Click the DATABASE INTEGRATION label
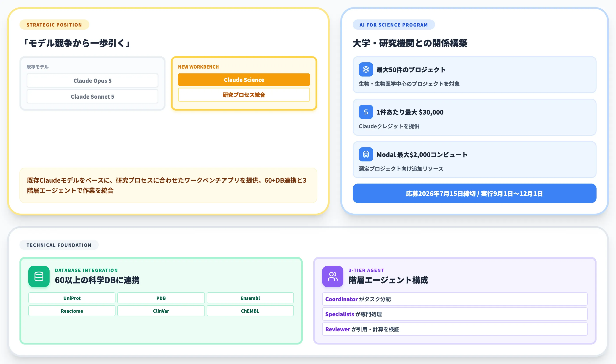The height and width of the screenshot is (364, 616). [x=86, y=270]
